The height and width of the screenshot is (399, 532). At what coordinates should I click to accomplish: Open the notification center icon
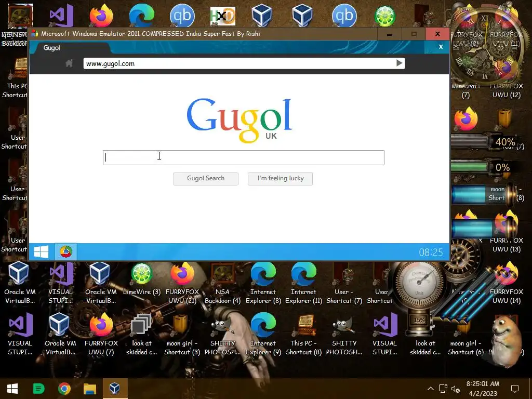tap(515, 389)
